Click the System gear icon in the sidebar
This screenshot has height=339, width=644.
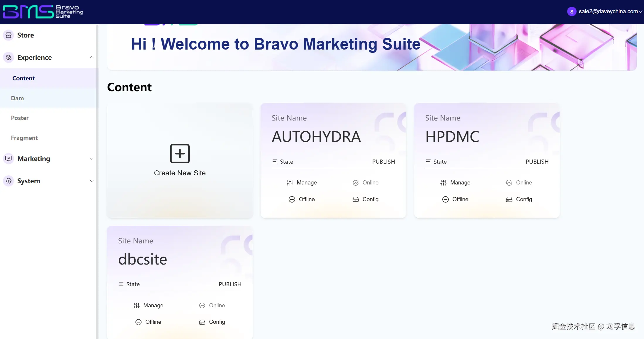coord(9,181)
